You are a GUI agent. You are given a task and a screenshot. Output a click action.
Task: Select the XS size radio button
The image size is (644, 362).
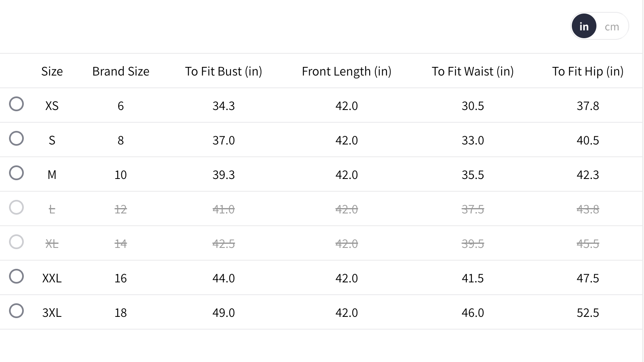[16, 104]
